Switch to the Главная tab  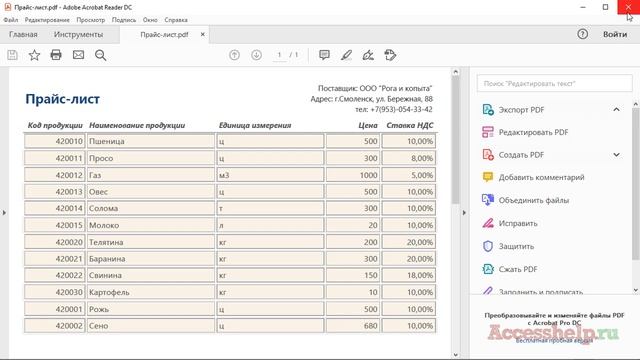(23, 34)
